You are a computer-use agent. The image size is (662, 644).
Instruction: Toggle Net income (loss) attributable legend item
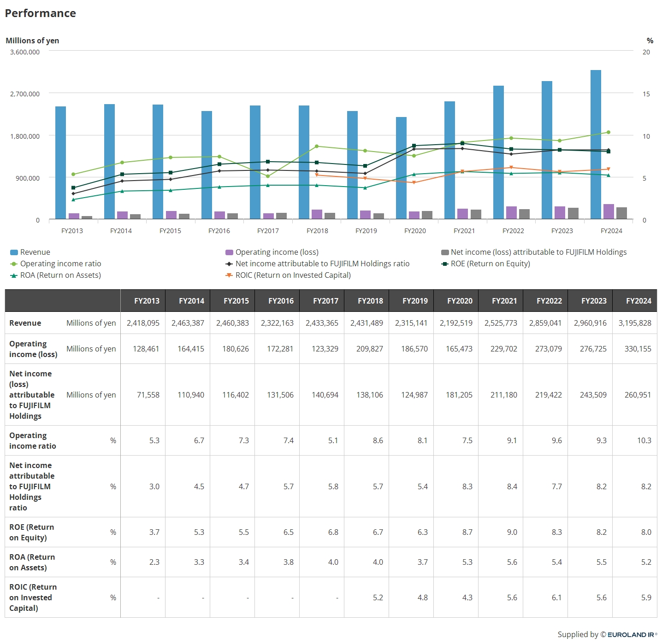coord(534,252)
